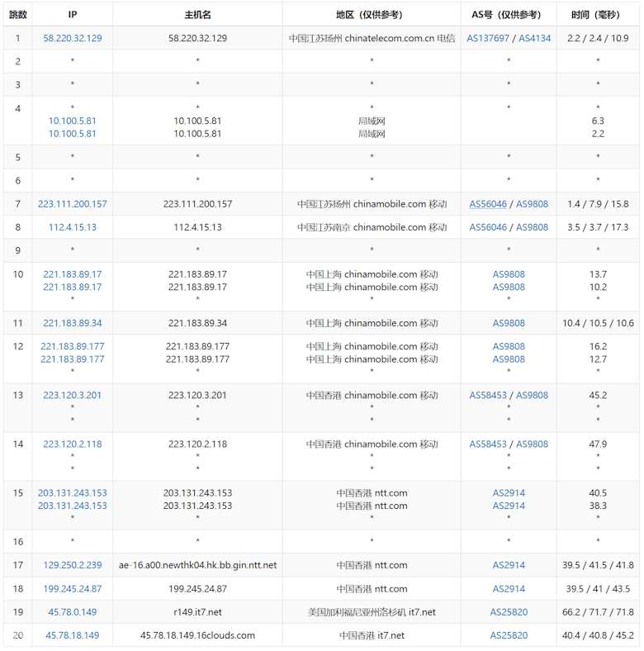644x651 pixels.
Task: Open IP link 223.111.200.157
Action: coord(73,204)
